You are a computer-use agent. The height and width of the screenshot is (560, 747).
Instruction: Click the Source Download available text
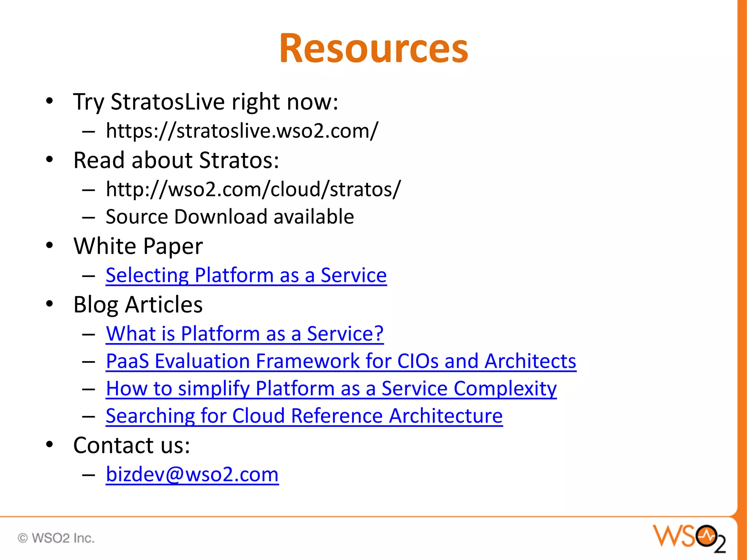[x=230, y=217]
